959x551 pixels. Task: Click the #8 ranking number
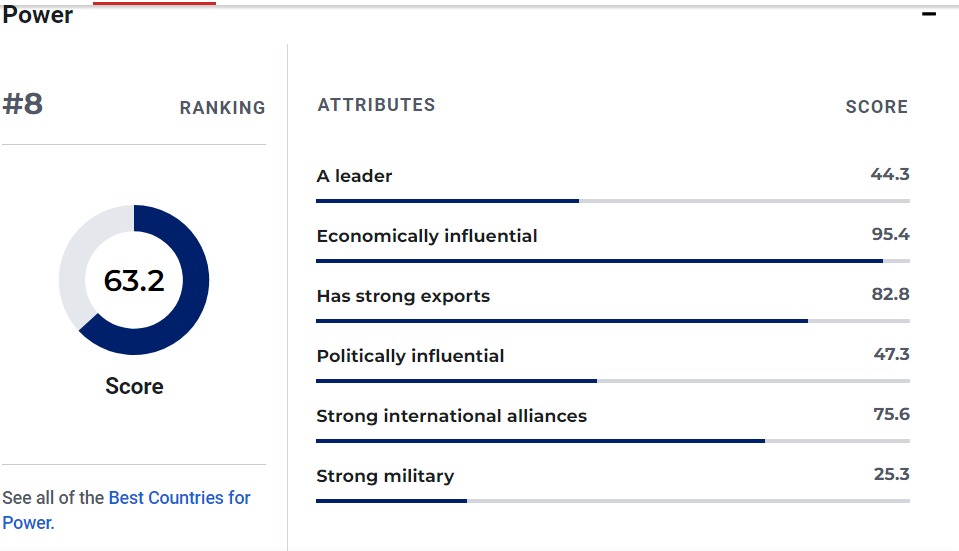coord(23,105)
